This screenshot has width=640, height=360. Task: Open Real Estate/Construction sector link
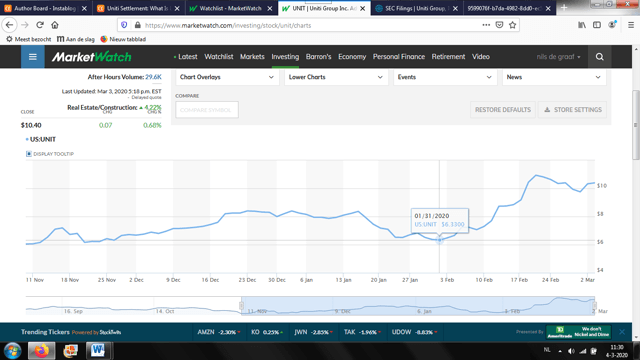[x=102, y=107]
